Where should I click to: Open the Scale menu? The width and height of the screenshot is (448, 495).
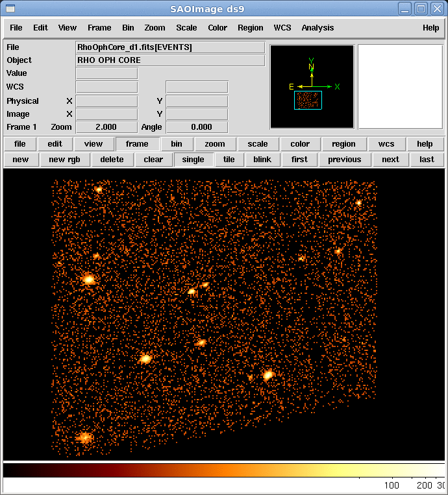(x=186, y=28)
